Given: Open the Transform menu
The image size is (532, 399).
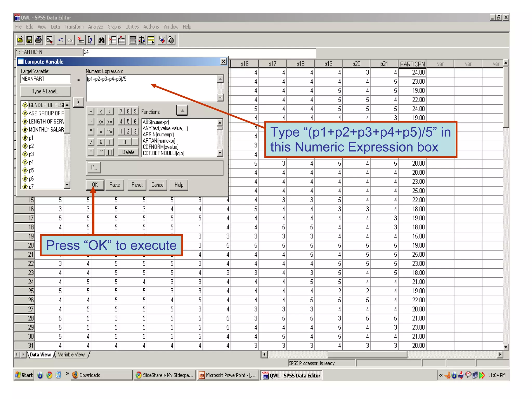Looking at the screenshot, I should pos(74,27).
